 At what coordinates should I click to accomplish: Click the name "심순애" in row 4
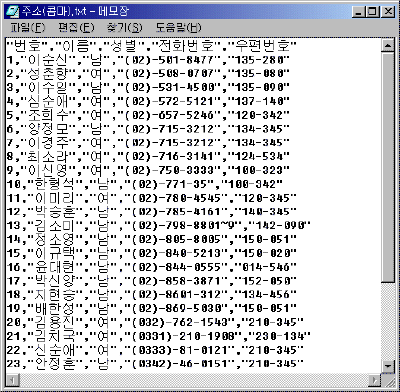48,101
